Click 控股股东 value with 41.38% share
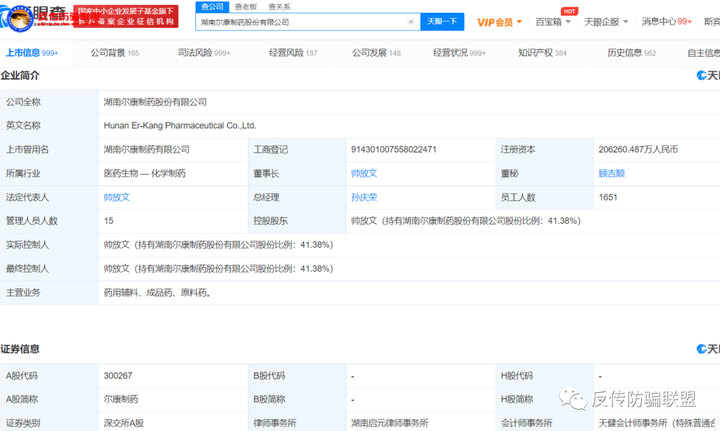Image resolution: width=720 pixels, height=431 pixels. pyautogui.click(x=466, y=221)
